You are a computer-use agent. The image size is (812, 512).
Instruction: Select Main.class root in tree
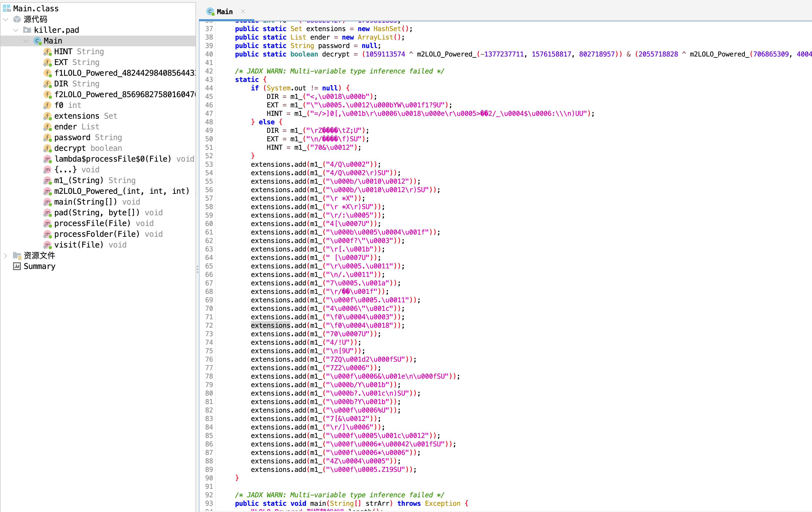[36, 8]
